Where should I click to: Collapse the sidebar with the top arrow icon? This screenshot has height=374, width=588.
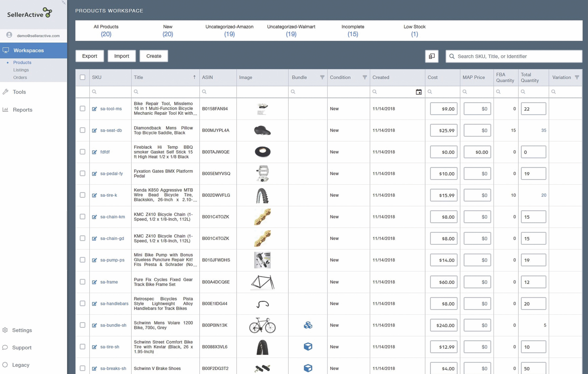[64, 2]
